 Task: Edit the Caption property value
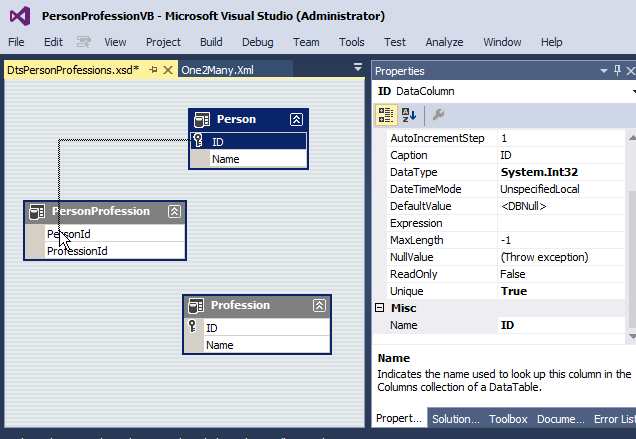561,155
